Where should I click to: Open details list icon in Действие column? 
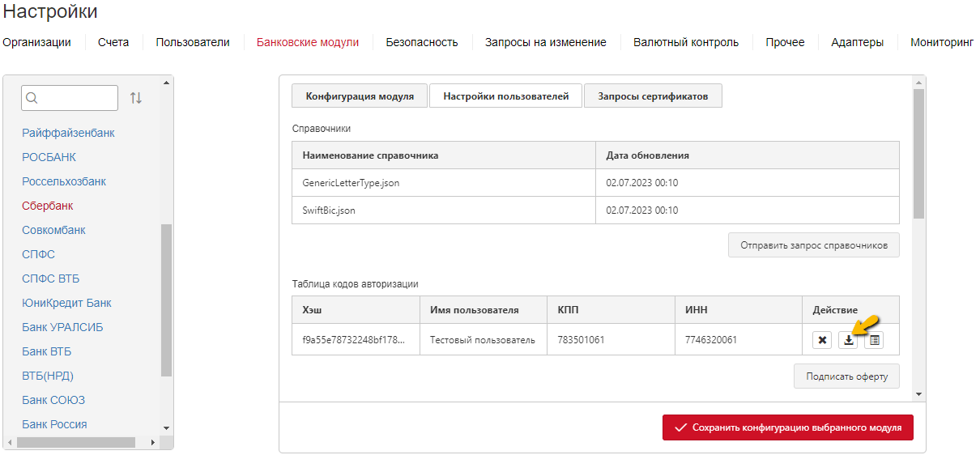click(874, 340)
